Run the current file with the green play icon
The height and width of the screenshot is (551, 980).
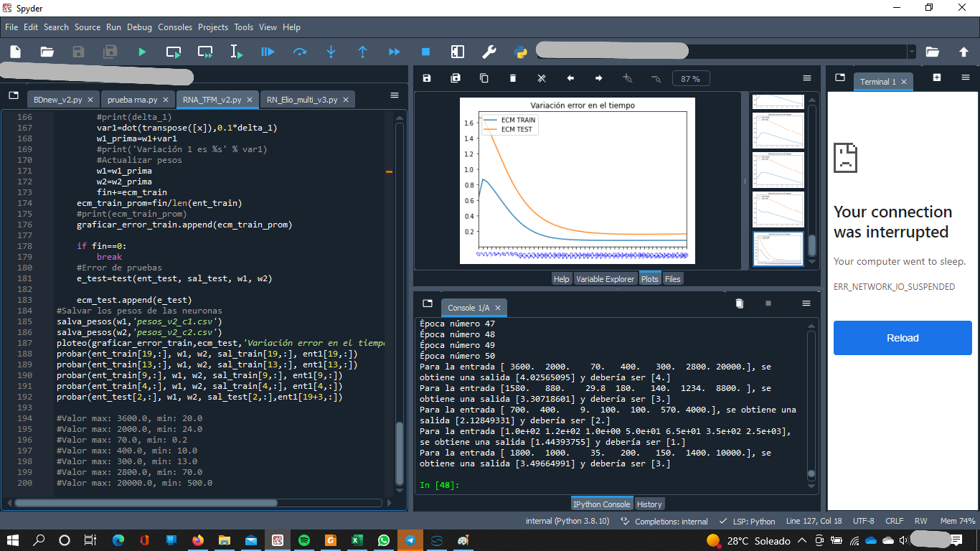[142, 52]
